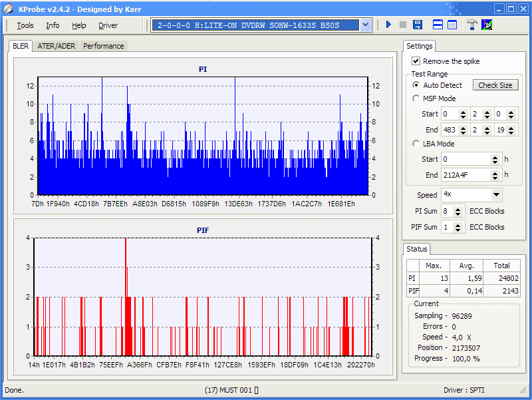Decrease the PIF Sum spinner value

(458, 230)
